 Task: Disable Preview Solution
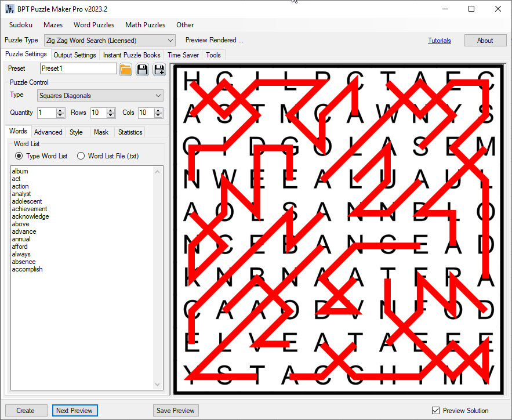tap(435, 410)
